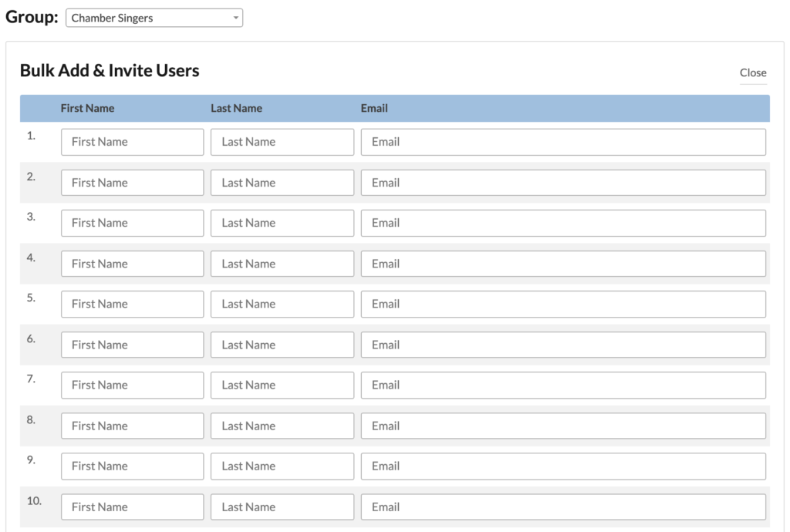Select Last Name field in row 5
790x532 pixels.
(x=282, y=304)
